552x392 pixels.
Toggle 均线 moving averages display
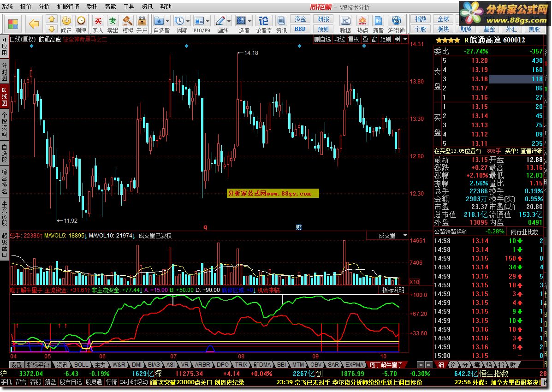click(x=339, y=39)
